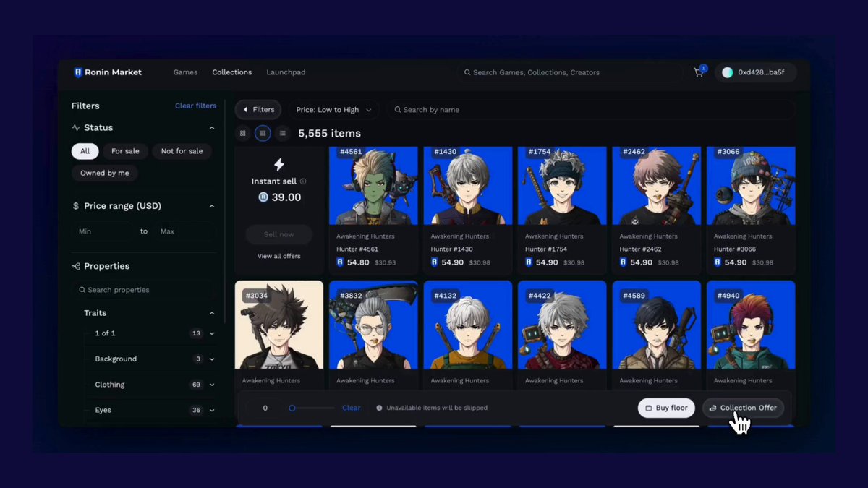This screenshot has width=868, height=488.
Task: Click magnifier icon in top search bar
Action: (x=467, y=72)
